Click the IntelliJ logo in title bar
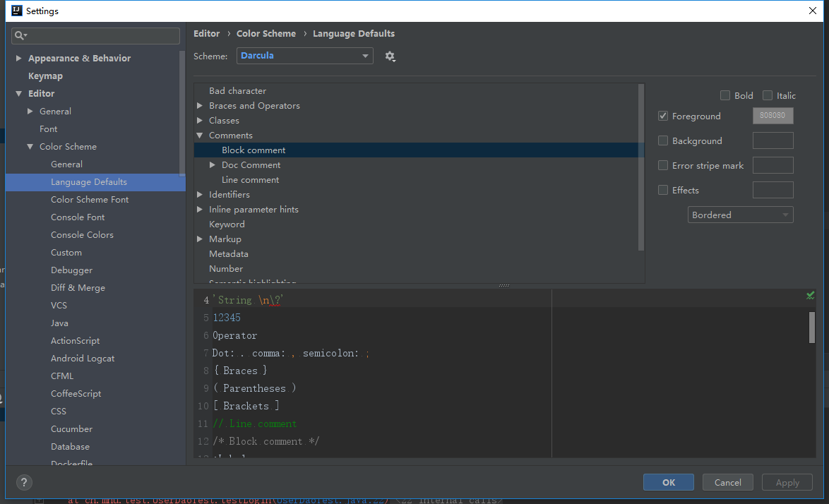 click(x=17, y=11)
